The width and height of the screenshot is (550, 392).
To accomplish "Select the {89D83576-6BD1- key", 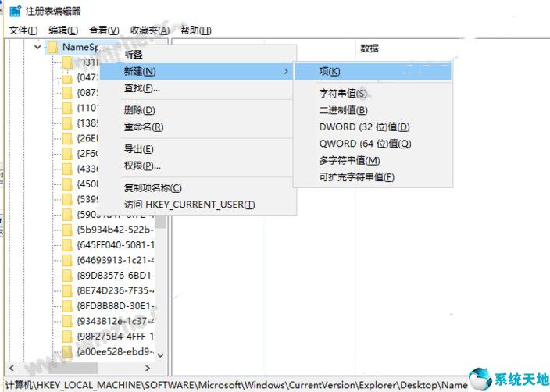I will pyautogui.click(x=115, y=276).
